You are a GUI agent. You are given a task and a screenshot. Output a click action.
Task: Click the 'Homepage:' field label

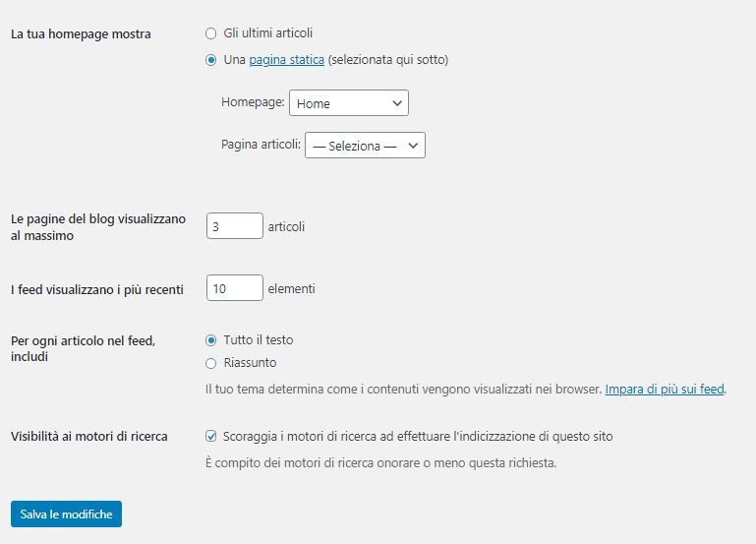coord(253,102)
